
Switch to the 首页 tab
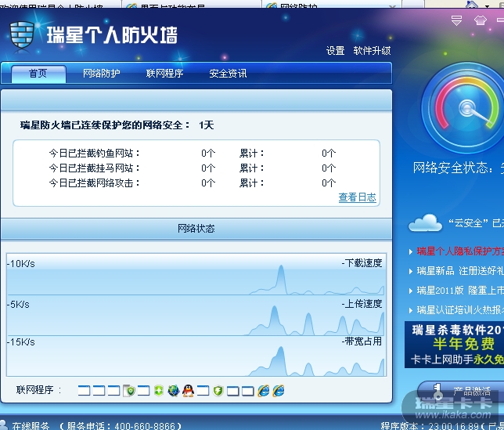click(x=38, y=74)
